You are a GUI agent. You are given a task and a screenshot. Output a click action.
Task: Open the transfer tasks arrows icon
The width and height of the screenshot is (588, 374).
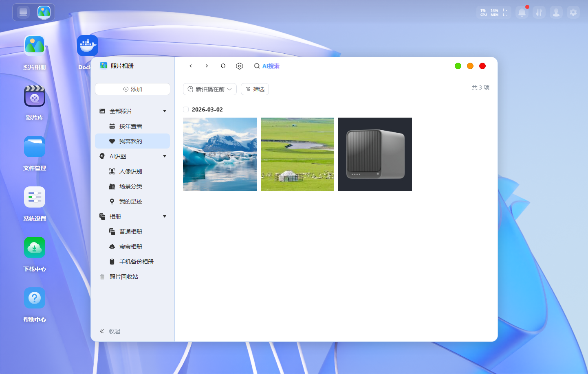(539, 13)
